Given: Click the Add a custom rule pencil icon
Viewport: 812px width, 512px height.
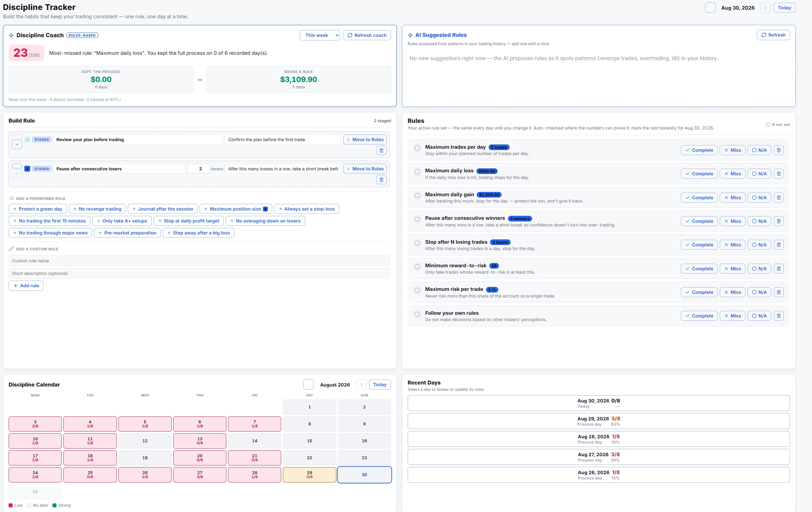Looking at the screenshot, I should (x=11, y=249).
